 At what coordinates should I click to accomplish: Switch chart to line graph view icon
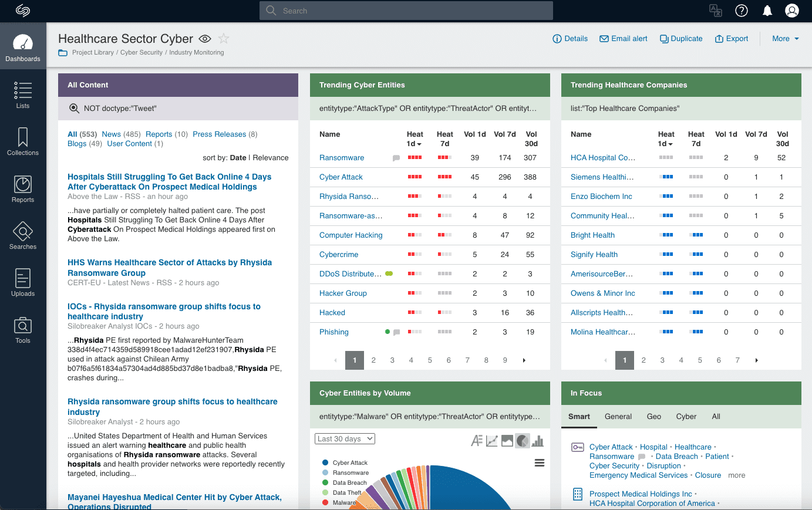492,441
